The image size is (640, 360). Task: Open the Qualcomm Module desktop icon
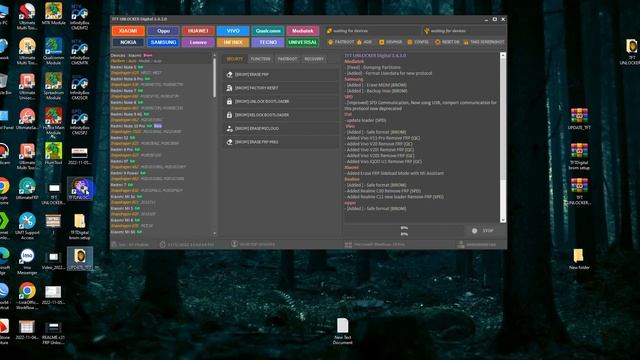pyautogui.click(x=53, y=51)
